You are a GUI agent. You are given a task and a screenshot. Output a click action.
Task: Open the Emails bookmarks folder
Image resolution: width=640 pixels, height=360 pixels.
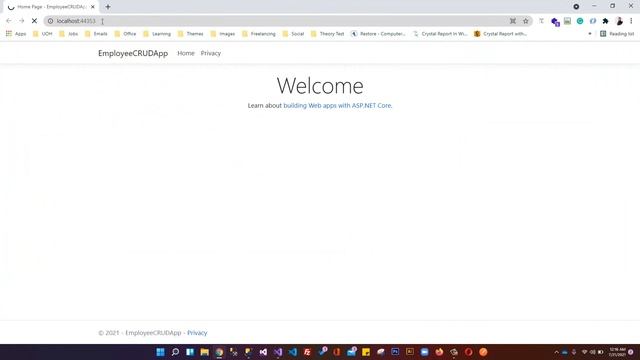coord(96,34)
